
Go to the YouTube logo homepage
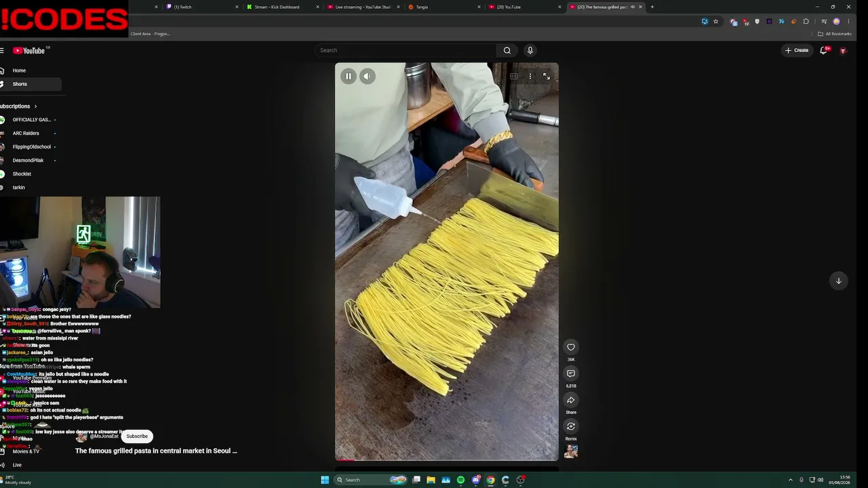[29, 50]
